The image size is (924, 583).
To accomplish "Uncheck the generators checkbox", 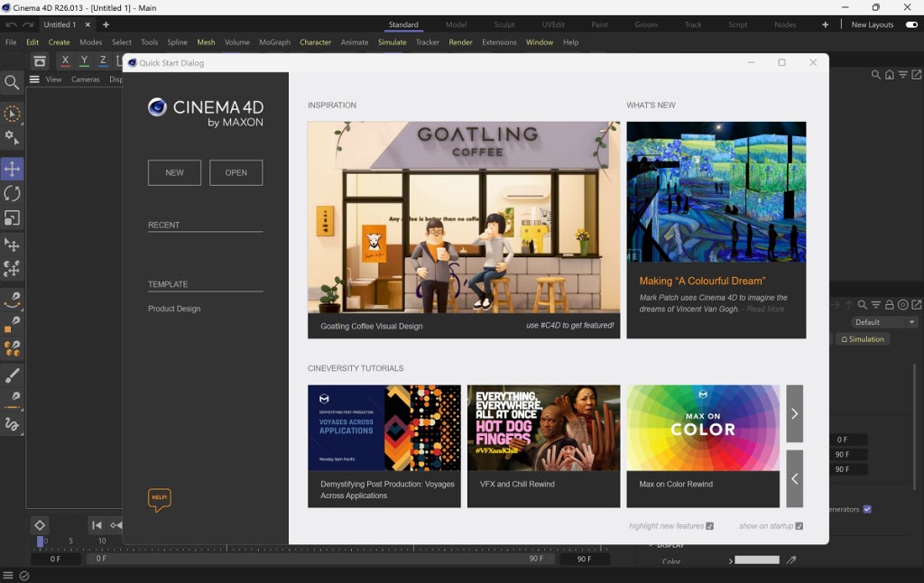I will (867, 509).
